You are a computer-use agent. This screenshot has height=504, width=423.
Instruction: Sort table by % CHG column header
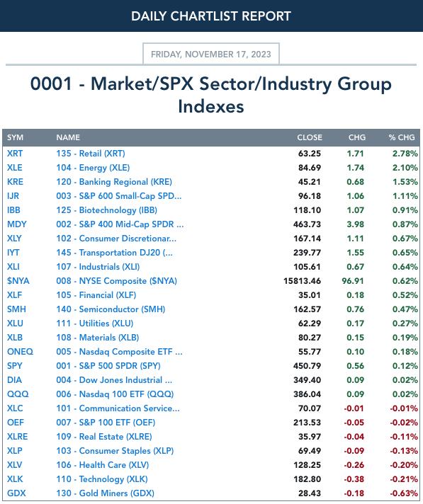[402, 137]
